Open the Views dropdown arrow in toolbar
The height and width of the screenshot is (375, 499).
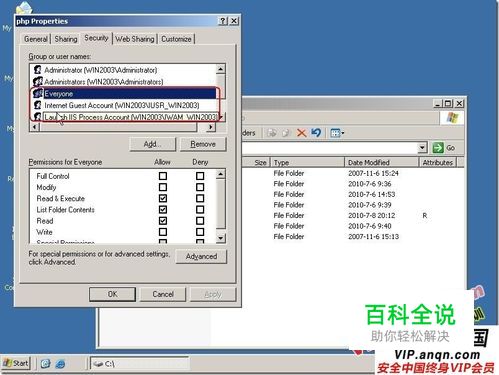(342, 133)
